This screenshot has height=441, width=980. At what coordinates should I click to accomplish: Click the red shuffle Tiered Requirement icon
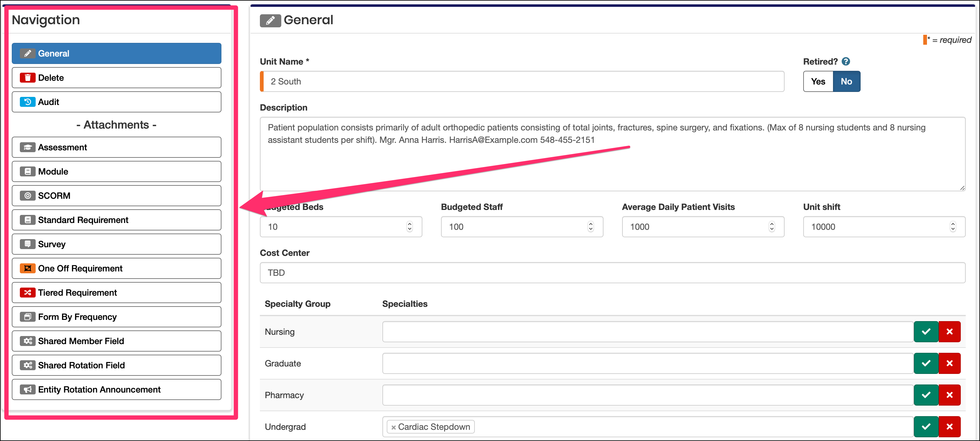[x=27, y=293]
